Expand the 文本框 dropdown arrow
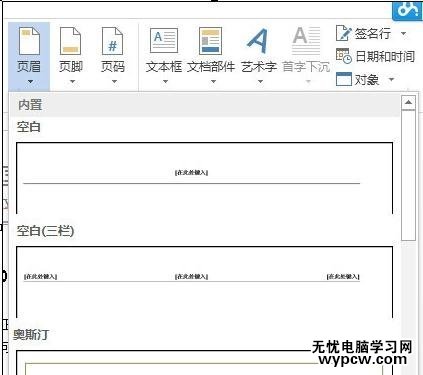The width and height of the screenshot is (423, 375). [165, 82]
